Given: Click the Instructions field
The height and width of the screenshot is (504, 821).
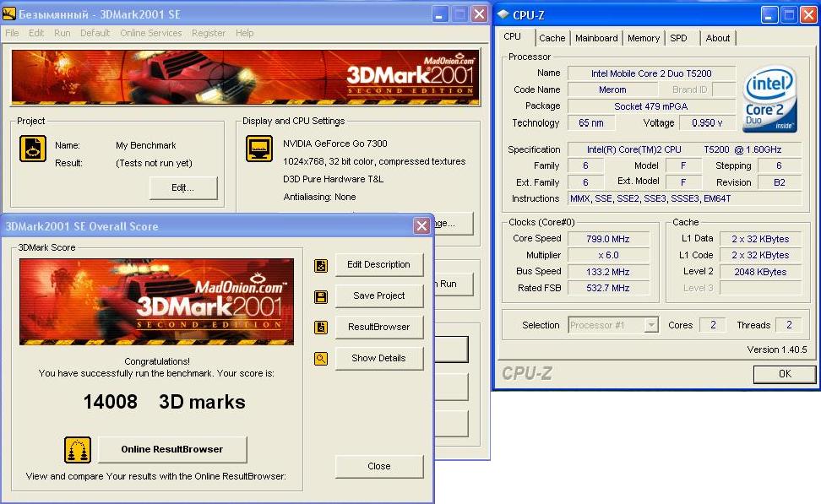Looking at the screenshot, I should (684, 199).
